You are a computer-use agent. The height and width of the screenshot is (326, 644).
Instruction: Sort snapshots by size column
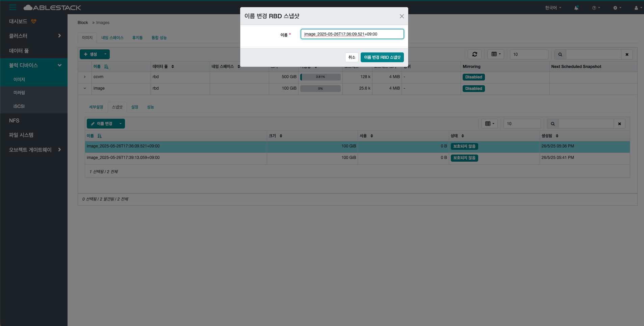coord(281,136)
